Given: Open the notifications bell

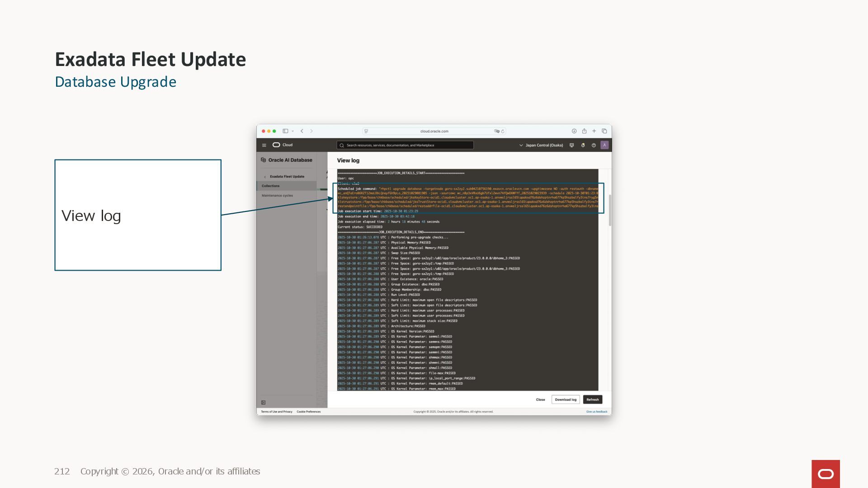Looking at the screenshot, I should coord(583,145).
